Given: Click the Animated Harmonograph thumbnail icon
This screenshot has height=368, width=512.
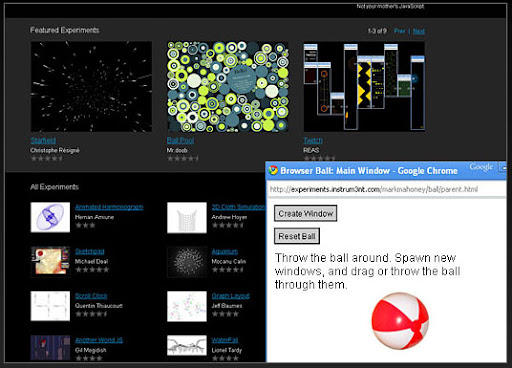Looking at the screenshot, I should 50,217.
